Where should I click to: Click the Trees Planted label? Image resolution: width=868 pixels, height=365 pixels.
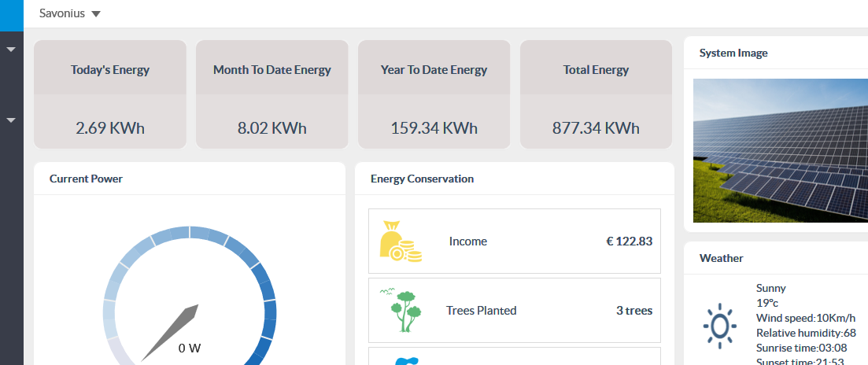pos(482,310)
